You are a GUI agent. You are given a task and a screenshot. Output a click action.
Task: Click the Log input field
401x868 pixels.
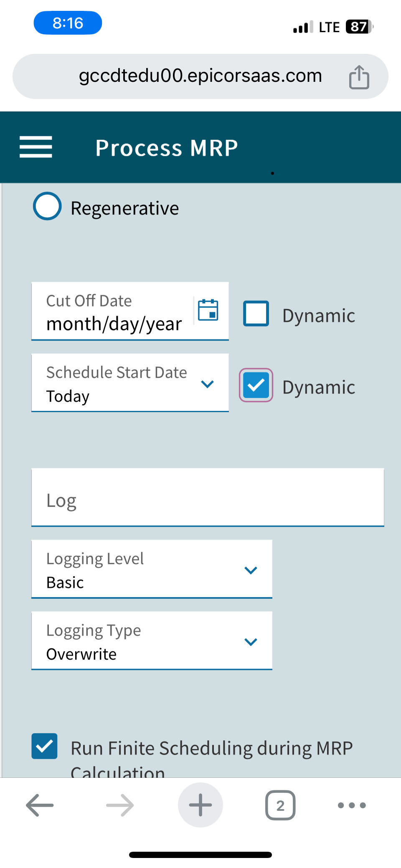coord(208,497)
